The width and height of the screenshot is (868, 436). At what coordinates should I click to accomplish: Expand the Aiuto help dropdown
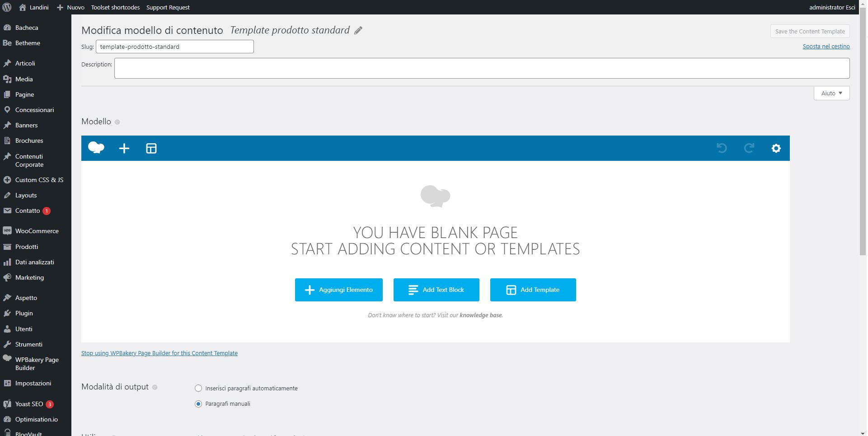[x=832, y=93]
